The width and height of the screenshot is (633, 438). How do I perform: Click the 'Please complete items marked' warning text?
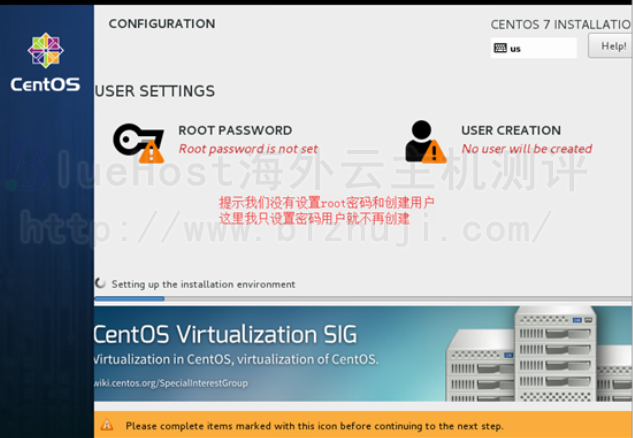pyautogui.click(x=314, y=426)
